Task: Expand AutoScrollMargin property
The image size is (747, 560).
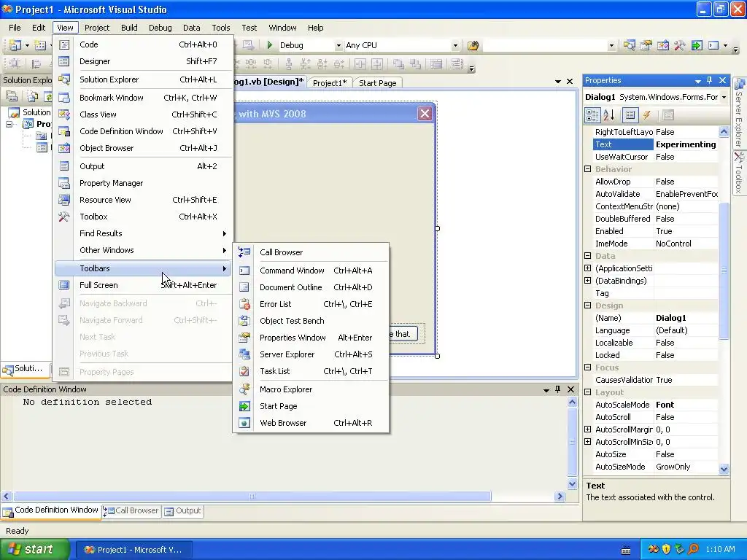Action: (588, 429)
